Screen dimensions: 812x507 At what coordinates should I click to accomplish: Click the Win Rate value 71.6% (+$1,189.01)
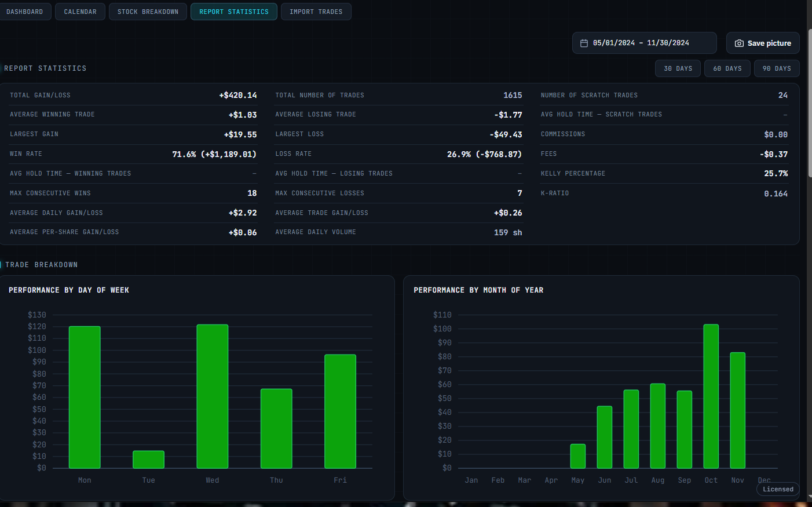pos(214,154)
